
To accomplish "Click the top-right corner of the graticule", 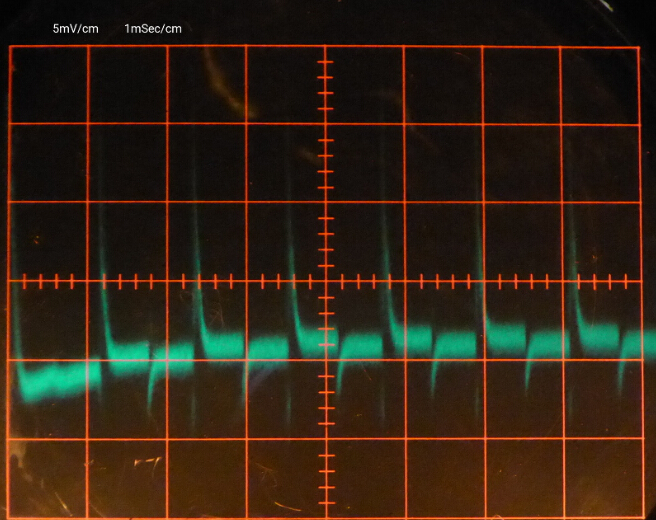I will coord(639,47).
